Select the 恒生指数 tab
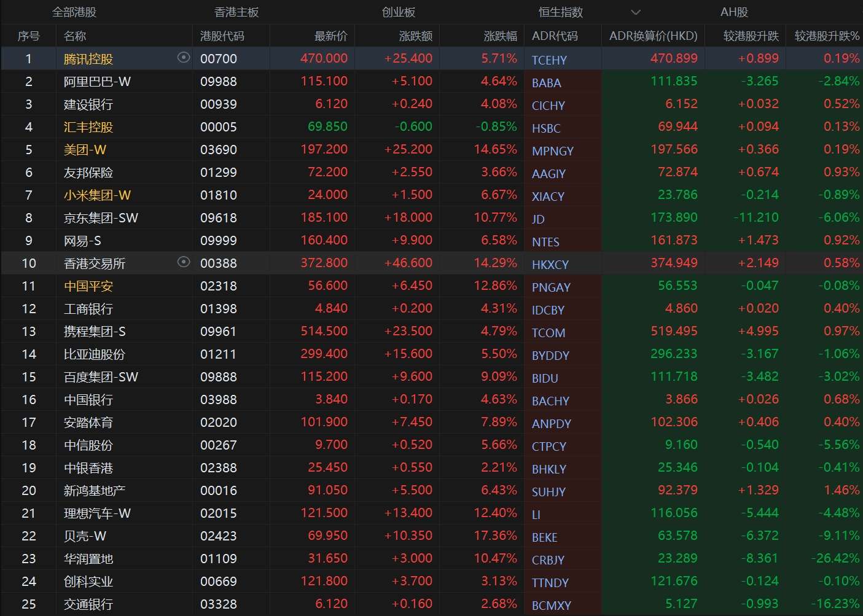863x616 pixels. [x=560, y=12]
